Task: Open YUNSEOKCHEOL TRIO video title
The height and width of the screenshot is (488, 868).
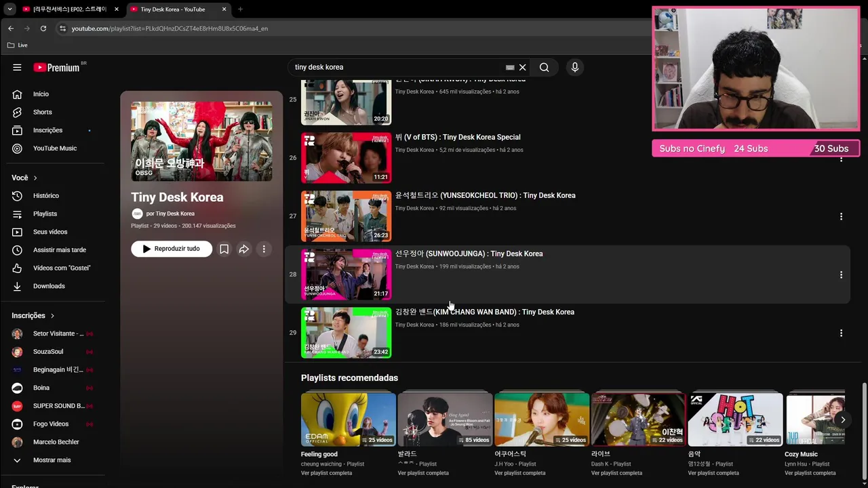Action: [x=486, y=195]
